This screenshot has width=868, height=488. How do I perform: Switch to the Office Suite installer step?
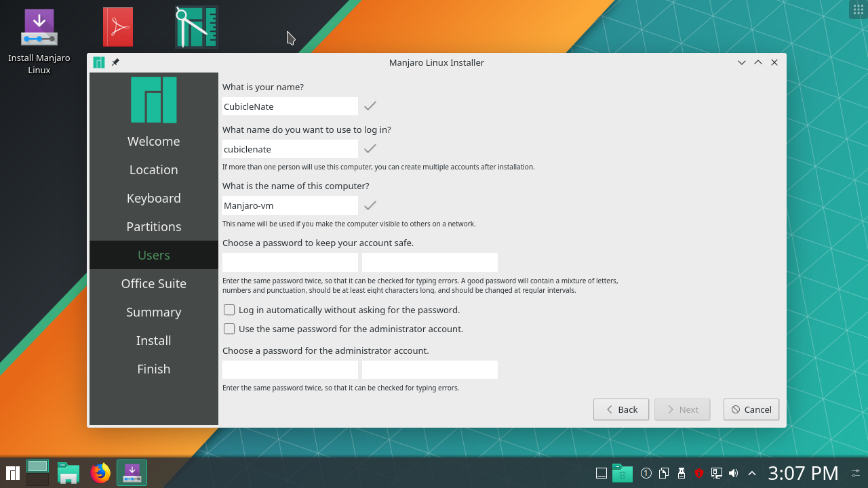(x=153, y=283)
